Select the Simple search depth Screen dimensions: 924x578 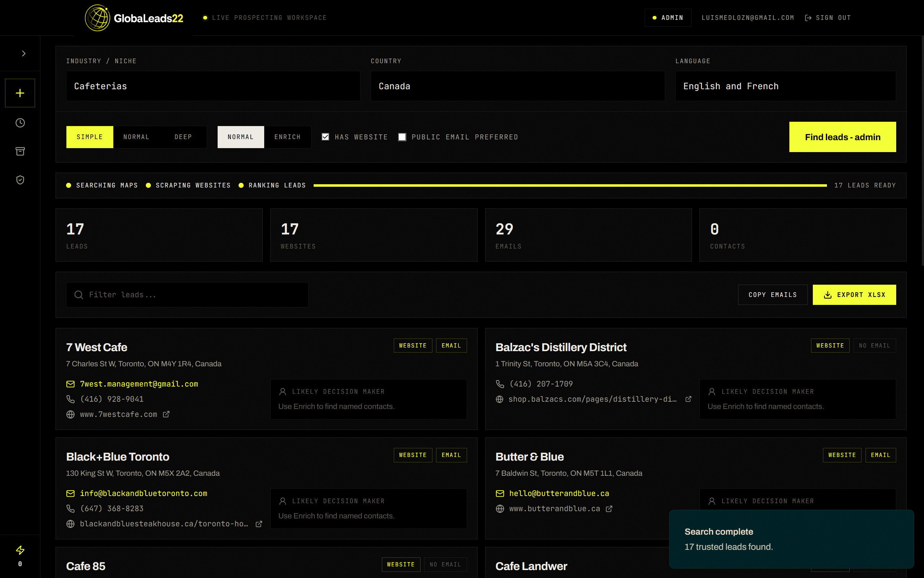(90, 137)
